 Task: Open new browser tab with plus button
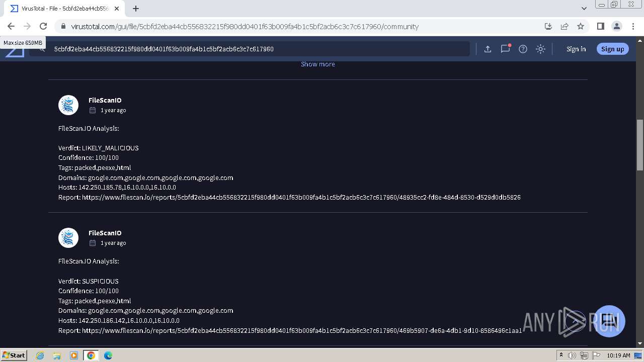pos(136,9)
